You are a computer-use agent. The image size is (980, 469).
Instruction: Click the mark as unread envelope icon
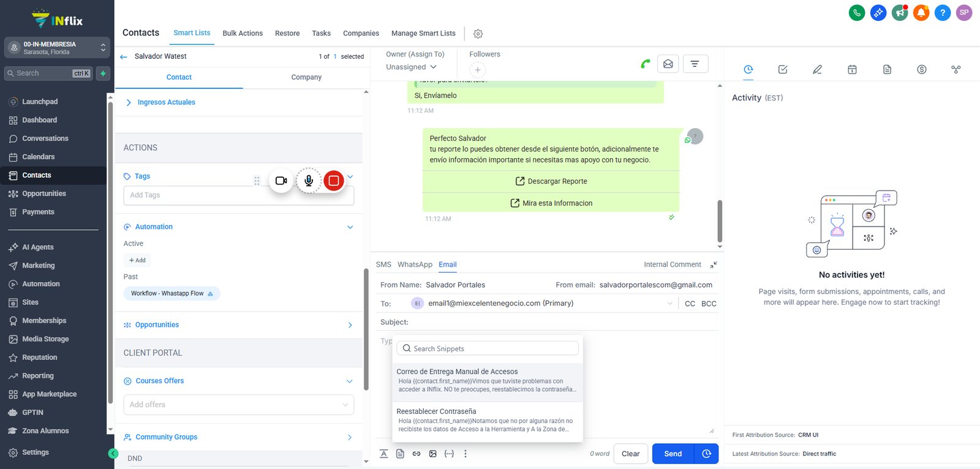pyautogui.click(x=668, y=64)
